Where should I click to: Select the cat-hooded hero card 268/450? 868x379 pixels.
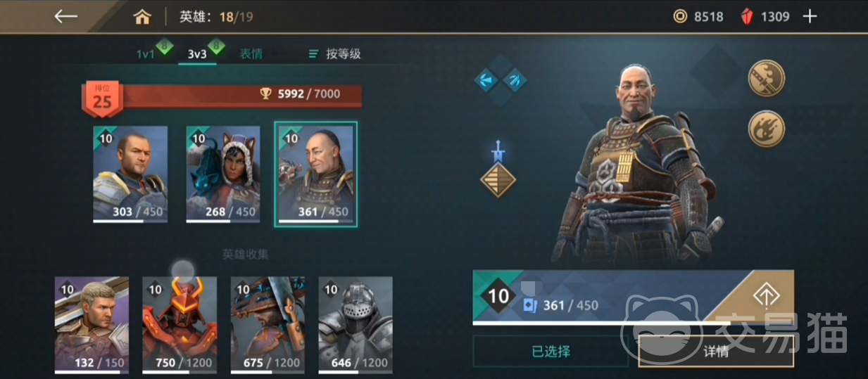click(x=223, y=174)
